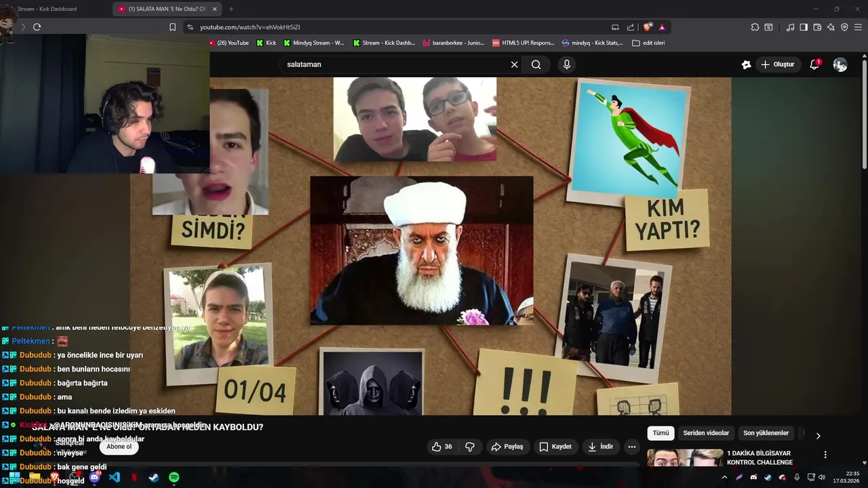Click the video player to pause playback

click(431, 245)
